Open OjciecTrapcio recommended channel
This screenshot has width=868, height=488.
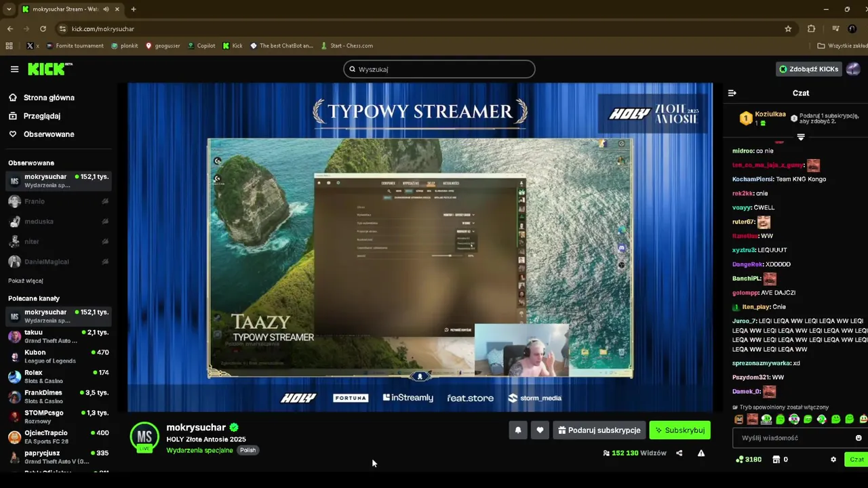(x=58, y=436)
